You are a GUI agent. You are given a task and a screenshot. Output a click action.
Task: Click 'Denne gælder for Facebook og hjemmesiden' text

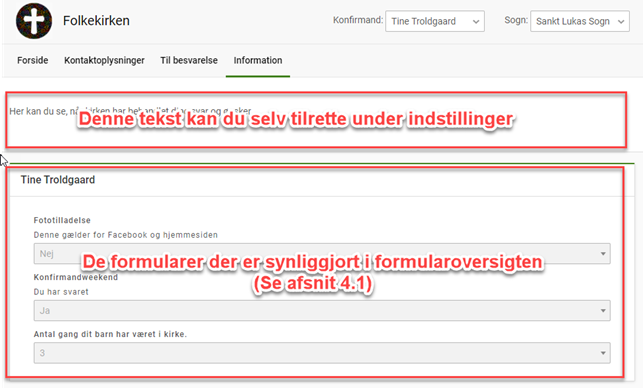[125, 235]
